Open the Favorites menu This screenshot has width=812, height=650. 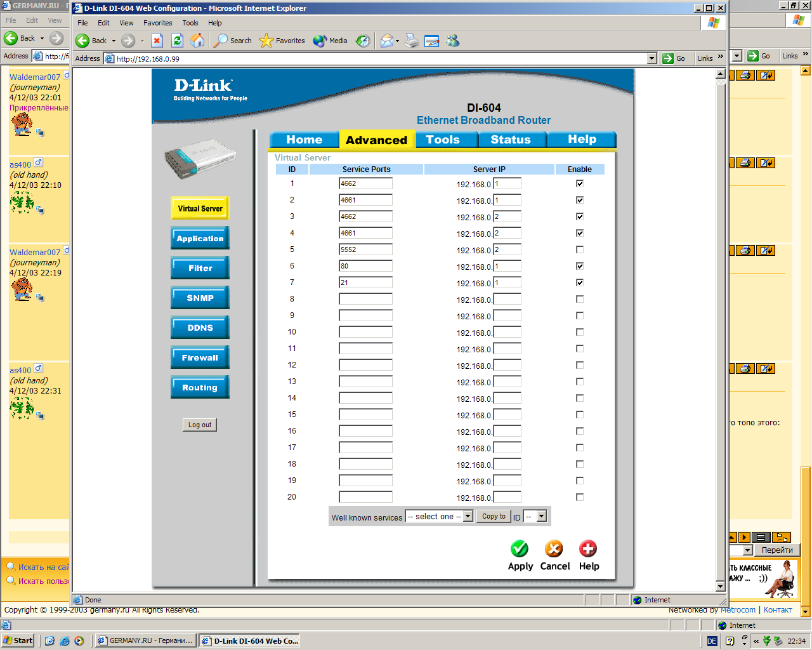pos(157,23)
